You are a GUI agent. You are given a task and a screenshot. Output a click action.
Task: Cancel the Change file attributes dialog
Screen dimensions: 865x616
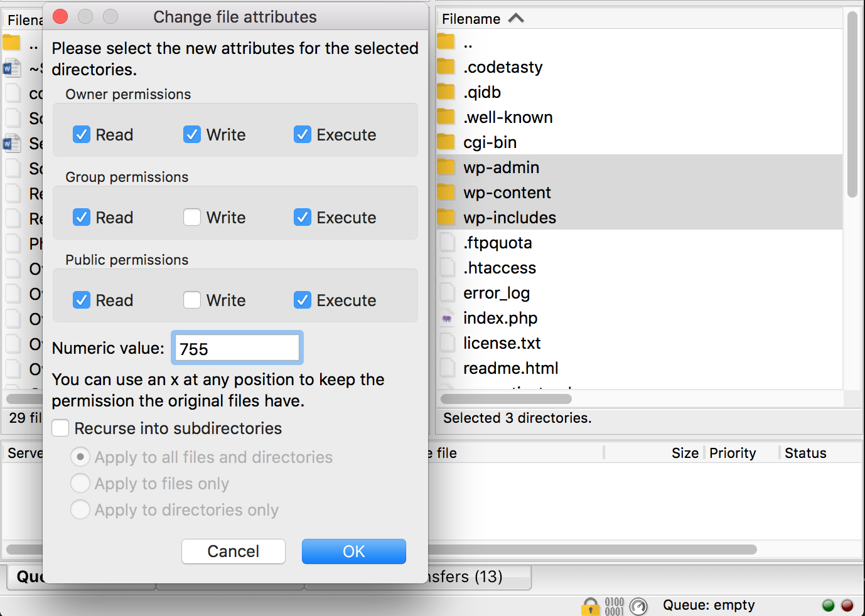coord(233,551)
